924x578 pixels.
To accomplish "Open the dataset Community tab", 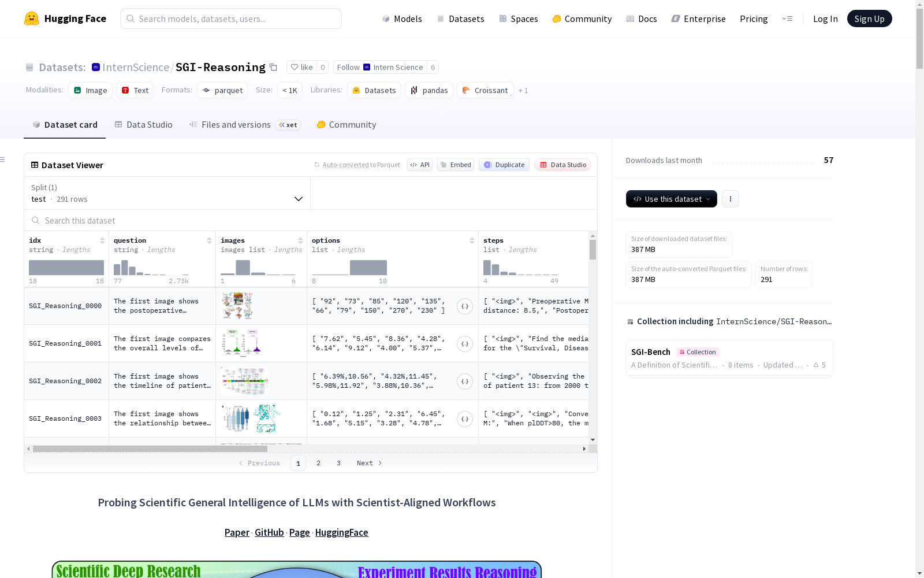I will [x=346, y=124].
